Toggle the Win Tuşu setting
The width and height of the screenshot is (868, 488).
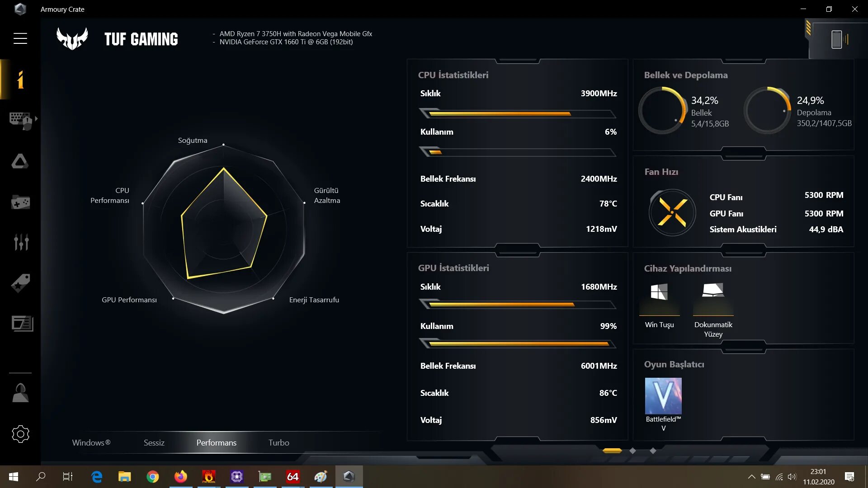(x=659, y=305)
